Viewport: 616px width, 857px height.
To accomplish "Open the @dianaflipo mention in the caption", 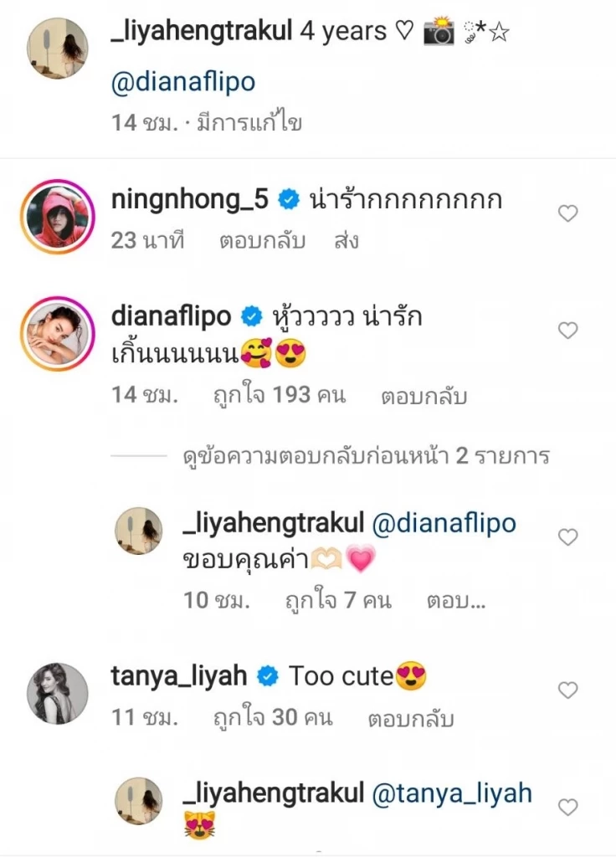I will pos(183,80).
